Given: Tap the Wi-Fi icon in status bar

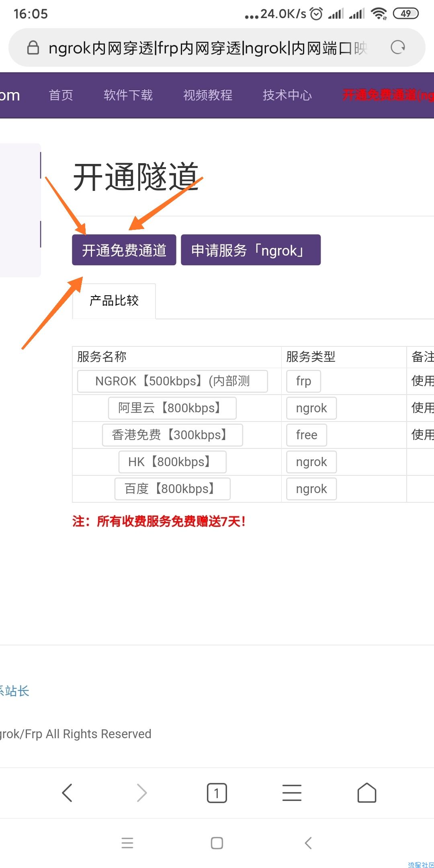Looking at the screenshot, I should [x=379, y=14].
